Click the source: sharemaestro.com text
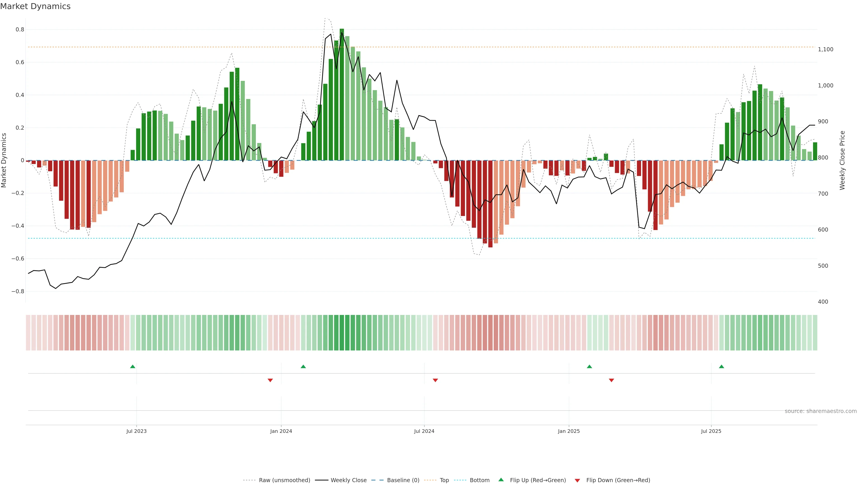Screen dimensions: 868x488 tap(821, 411)
